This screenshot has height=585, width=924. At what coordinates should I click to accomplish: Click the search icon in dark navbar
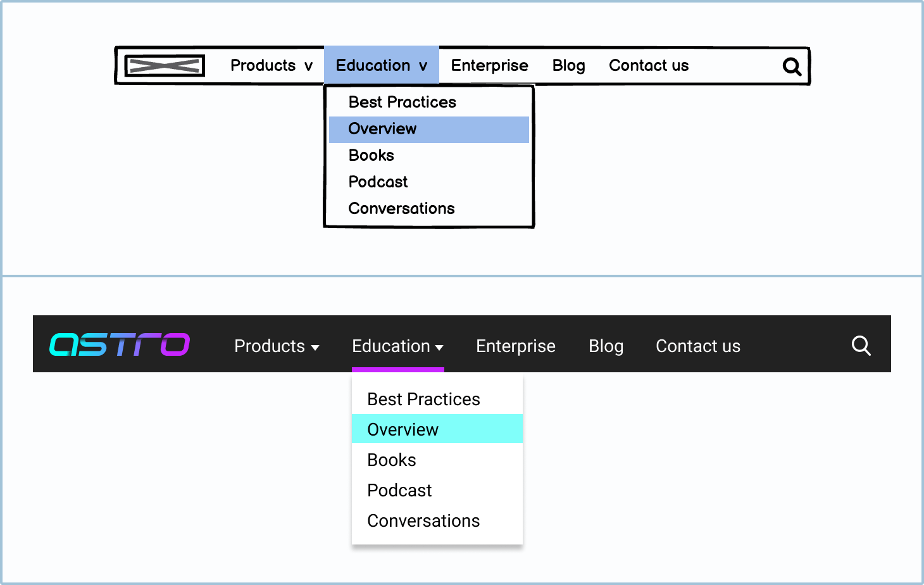tap(861, 346)
